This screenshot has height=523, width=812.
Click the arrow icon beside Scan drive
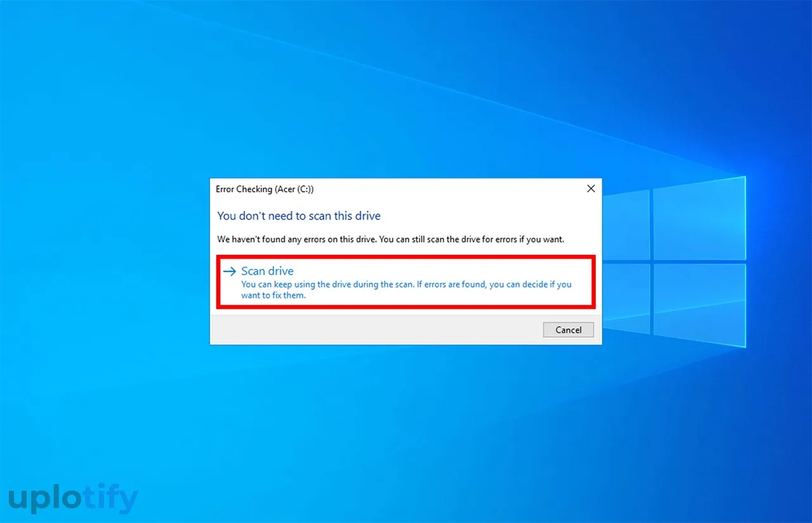[230, 271]
